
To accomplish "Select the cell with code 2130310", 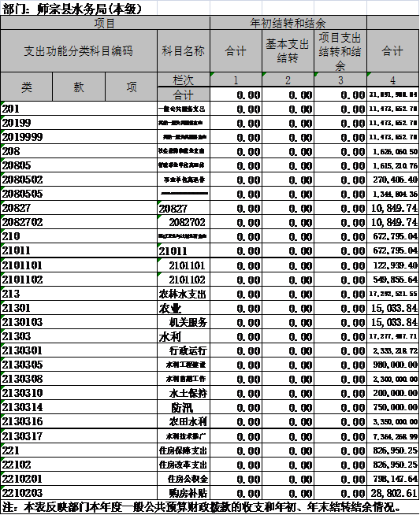I will 79,393.
